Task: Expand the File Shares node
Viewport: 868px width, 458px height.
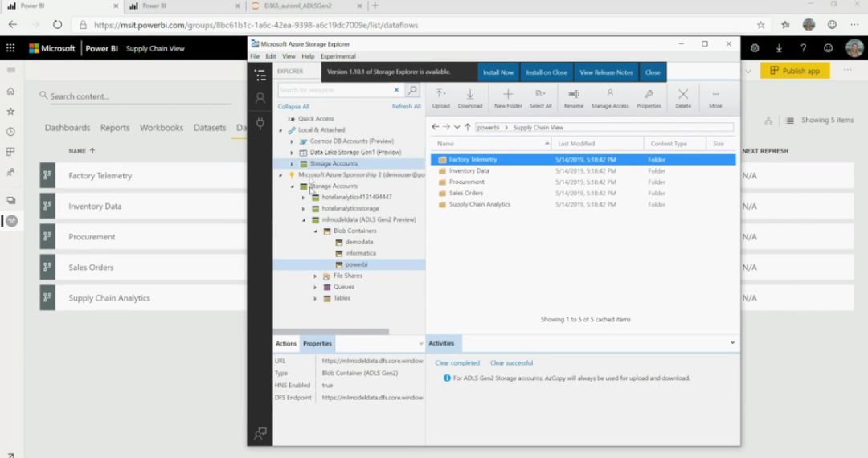Action: 315,276
